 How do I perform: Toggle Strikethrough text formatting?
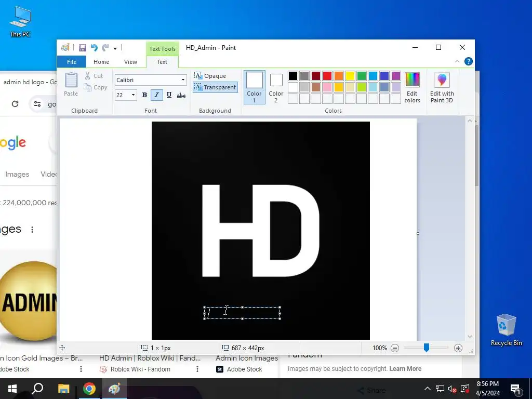pyautogui.click(x=181, y=95)
